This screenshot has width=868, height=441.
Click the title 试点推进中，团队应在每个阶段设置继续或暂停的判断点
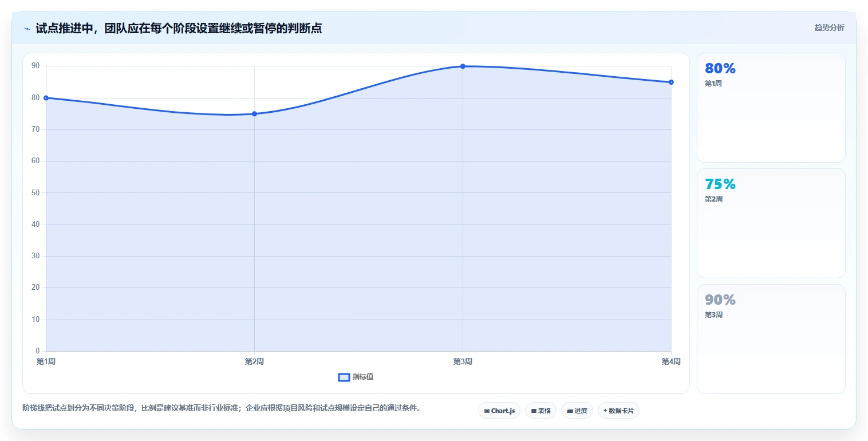click(179, 28)
